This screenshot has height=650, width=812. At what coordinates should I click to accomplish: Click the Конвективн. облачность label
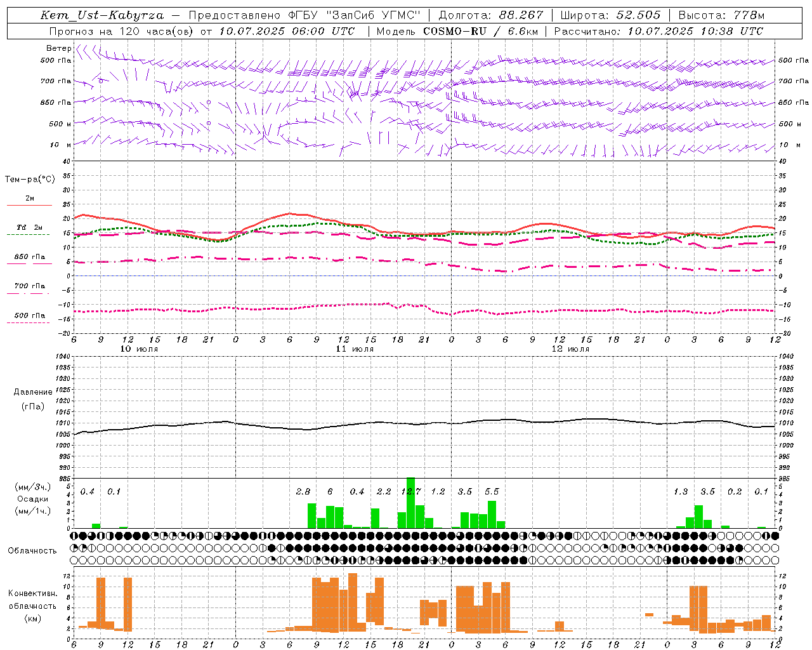pos(32,600)
